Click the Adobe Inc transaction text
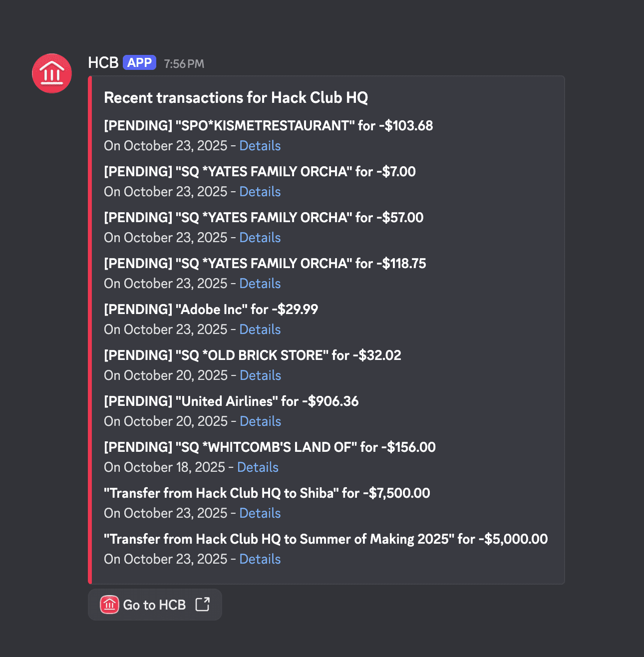This screenshot has height=657, width=644. pos(211,310)
